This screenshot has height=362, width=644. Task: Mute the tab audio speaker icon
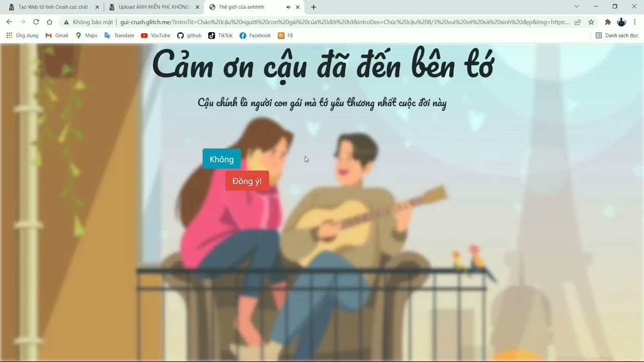pyautogui.click(x=288, y=7)
